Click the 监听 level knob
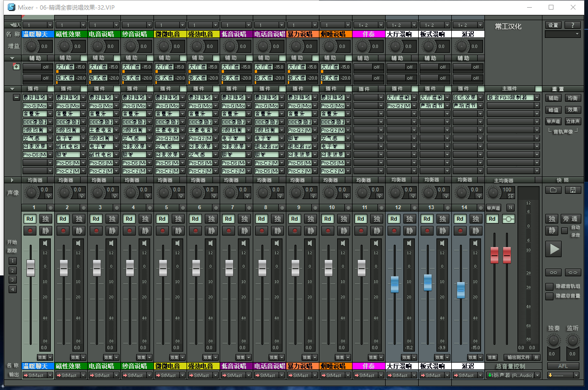Viewport: 588px width, 390px height. (573, 341)
